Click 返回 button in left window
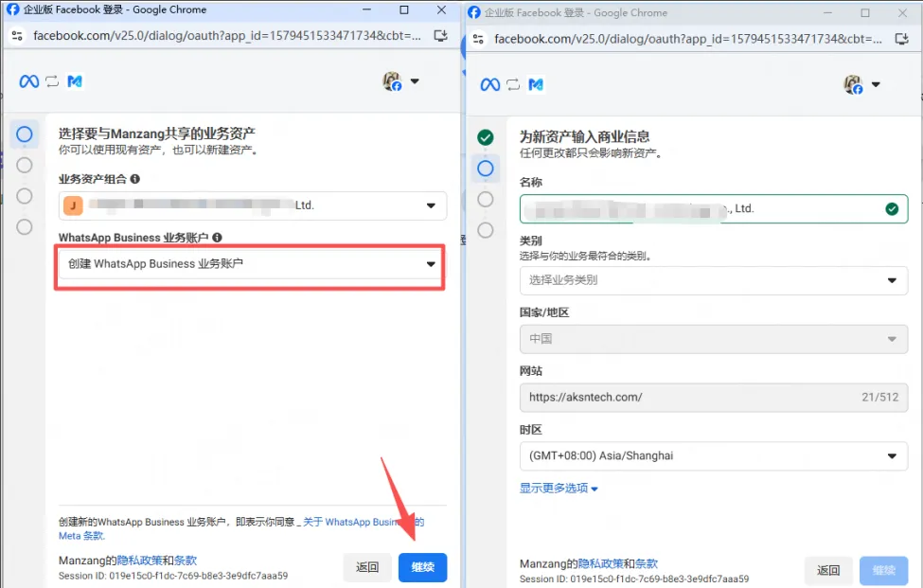The width and height of the screenshot is (923, 588). [367, 567]
